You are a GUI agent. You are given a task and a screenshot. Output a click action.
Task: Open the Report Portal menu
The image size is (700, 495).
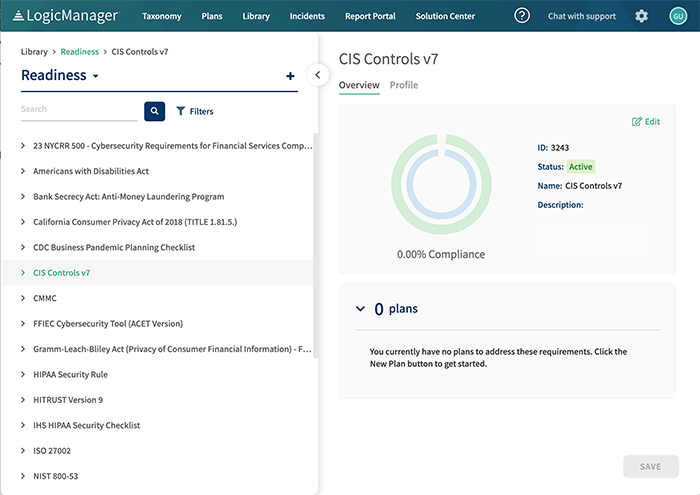point(370,16)
